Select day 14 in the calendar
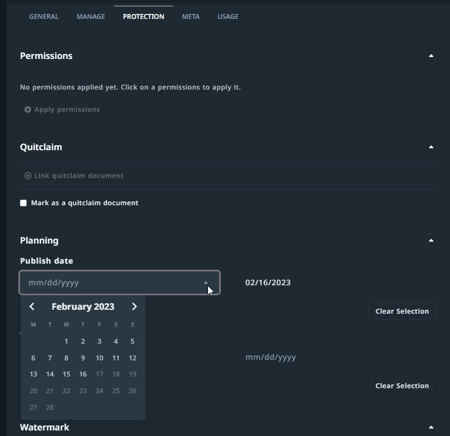The width and height of the screenshot is (450, 436). tap(50, 374)
